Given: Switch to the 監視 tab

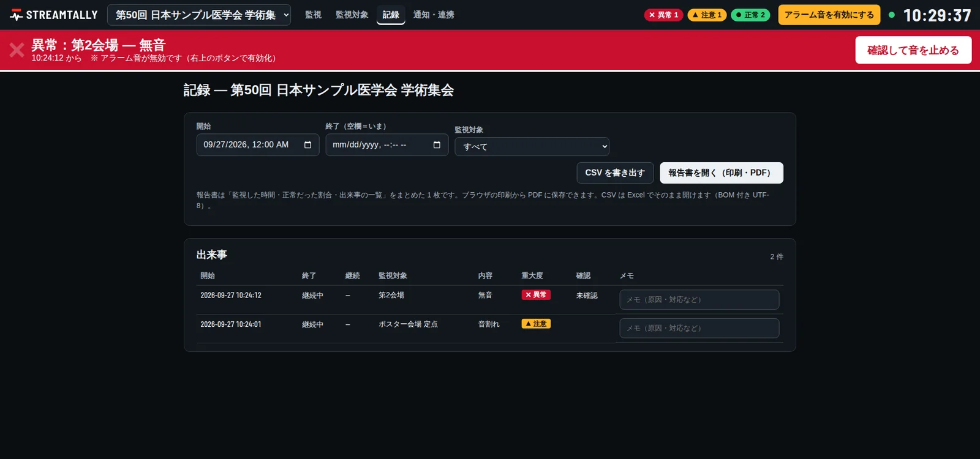Looking at the screenshot, I should (313, 15).
